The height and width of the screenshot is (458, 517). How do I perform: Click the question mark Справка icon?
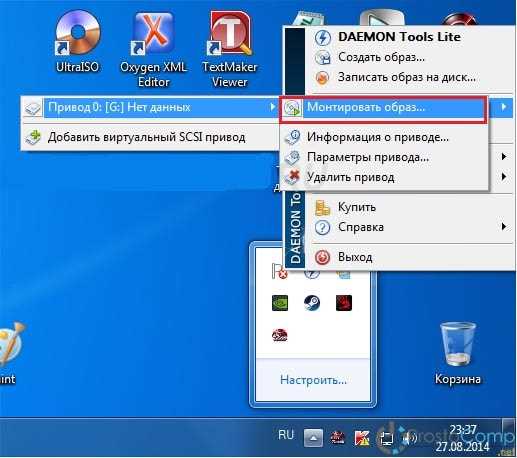[x=322, y=228]
